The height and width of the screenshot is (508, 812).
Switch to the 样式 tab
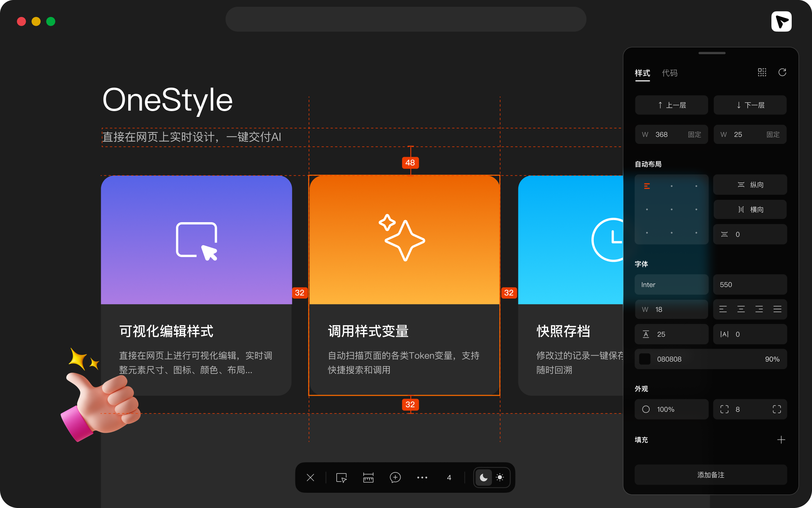[x=642, y=73]
